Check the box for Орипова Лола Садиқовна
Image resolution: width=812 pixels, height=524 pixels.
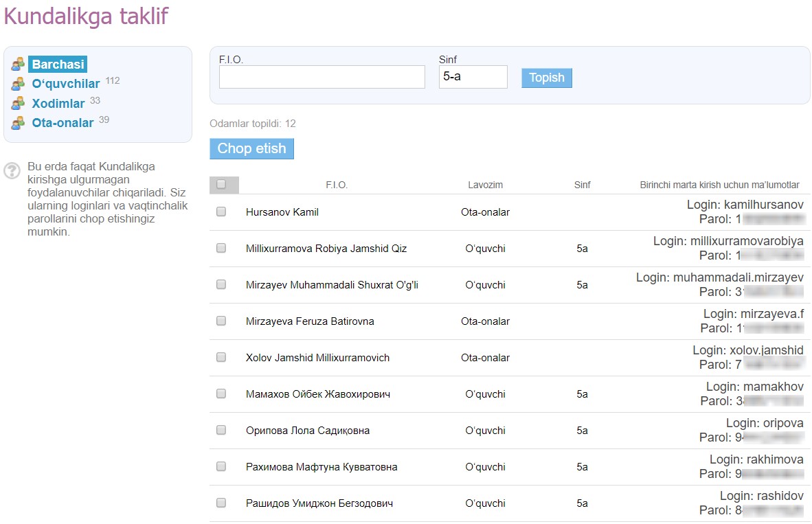(221, 430)
